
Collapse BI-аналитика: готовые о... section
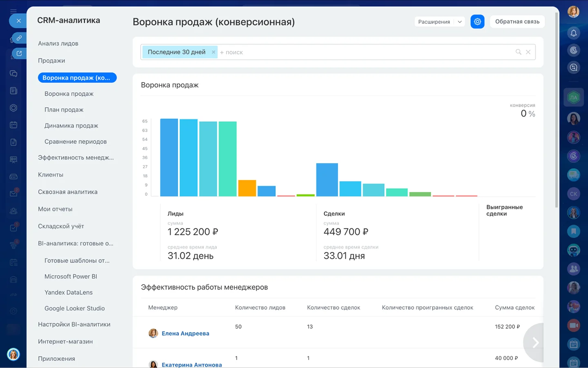pyautogui.click(x=76, y=243)
